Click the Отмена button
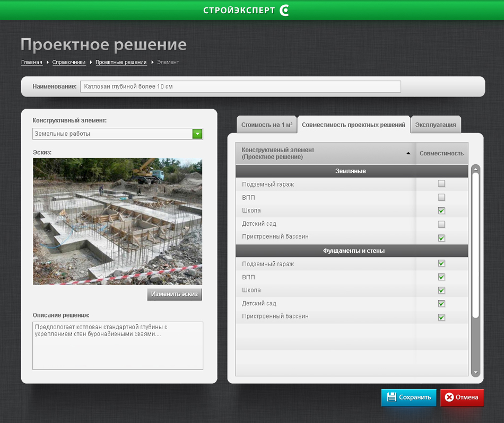Viewport: 504px width, 423px height. click(462, 398)
